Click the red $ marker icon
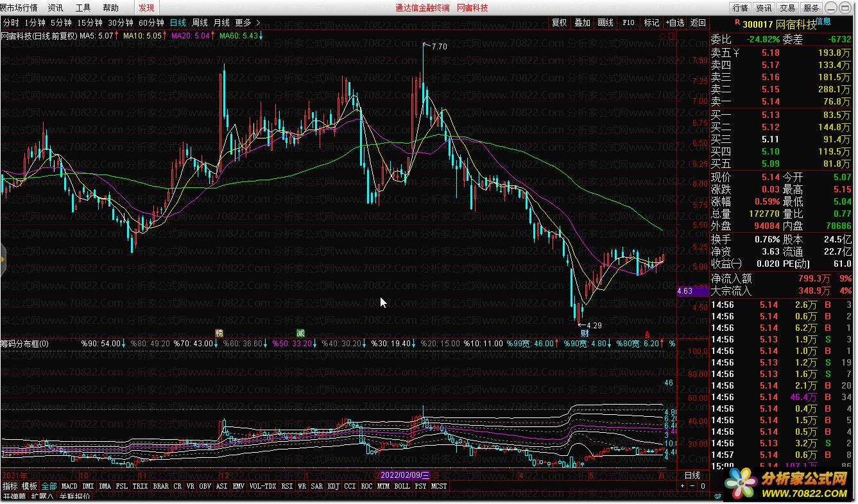The height and width of the screenshot is (504, 858). [648, 333]
